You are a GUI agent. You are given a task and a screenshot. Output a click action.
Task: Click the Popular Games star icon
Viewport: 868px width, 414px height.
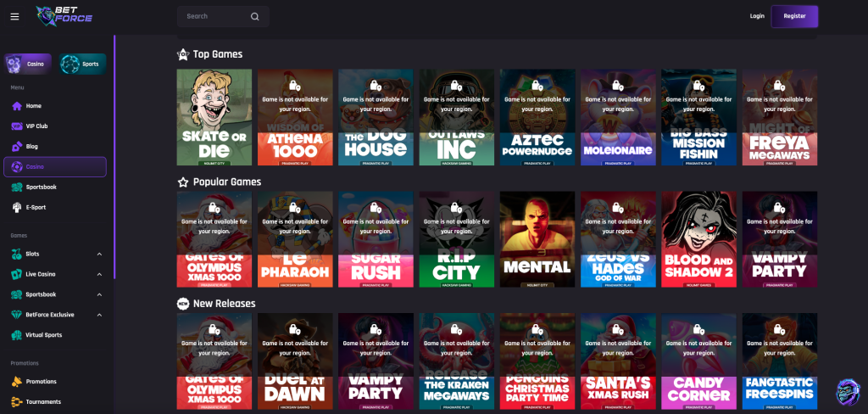183,182
